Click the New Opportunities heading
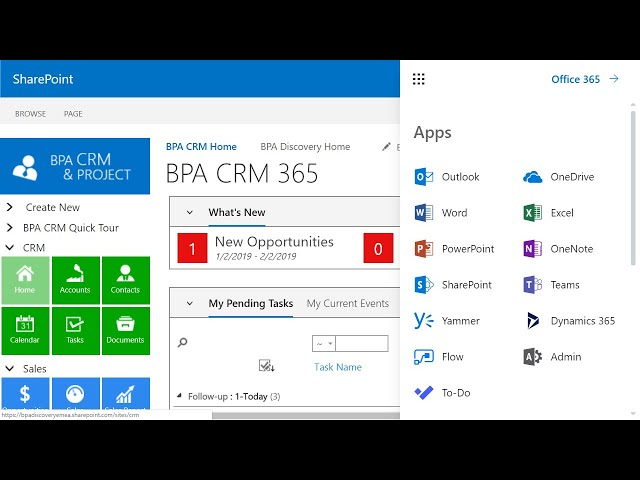This screenshot has width=640, height=480. coord(274,242)
